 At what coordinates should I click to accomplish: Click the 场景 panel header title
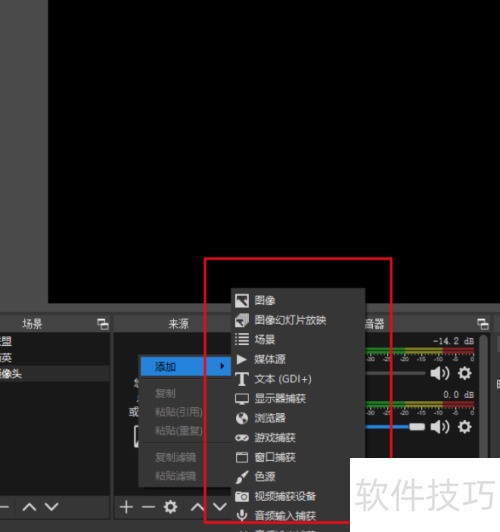coord(32,324)
